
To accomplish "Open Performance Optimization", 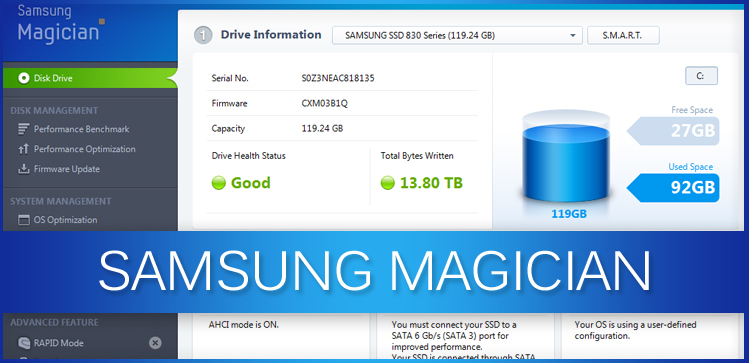I will [85, 149].
